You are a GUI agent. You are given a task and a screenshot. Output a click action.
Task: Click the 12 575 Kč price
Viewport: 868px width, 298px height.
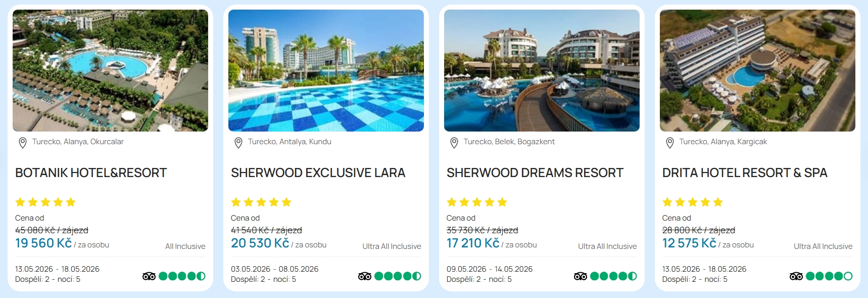click(689, 243)
